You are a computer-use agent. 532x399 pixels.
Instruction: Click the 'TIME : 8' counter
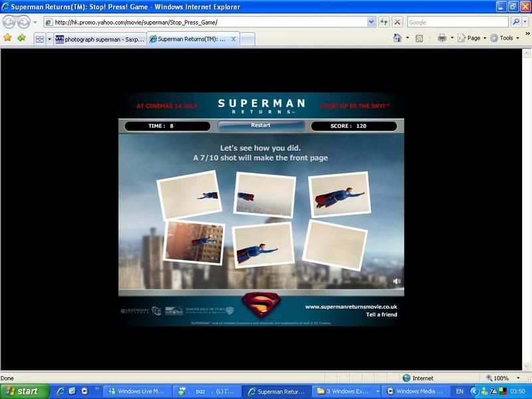[168, 126]
